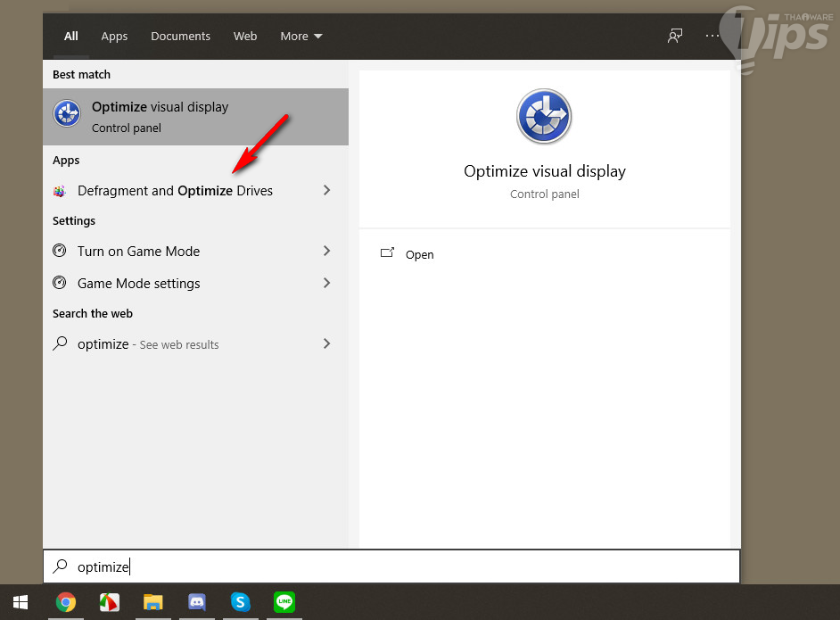Image resolution: width=840 pixels, height=620 pixels.
Task: Click the feedback person icon
Action: (x=675, y=36)
